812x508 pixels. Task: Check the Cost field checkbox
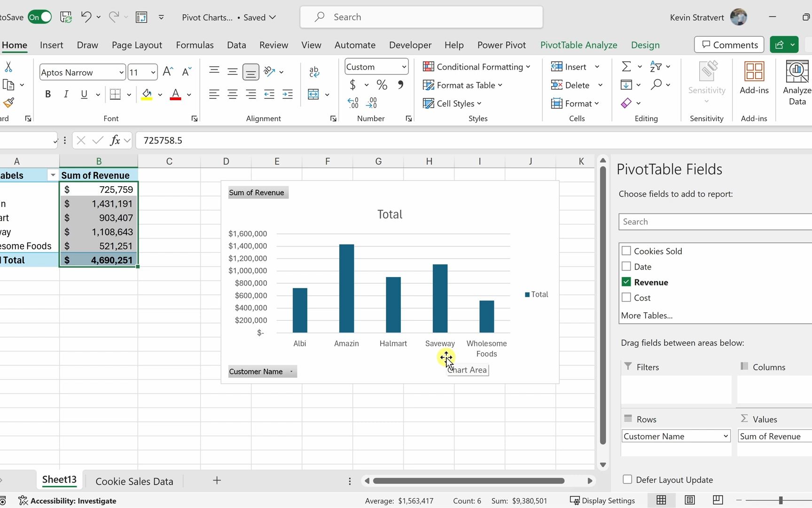point(626,297)
